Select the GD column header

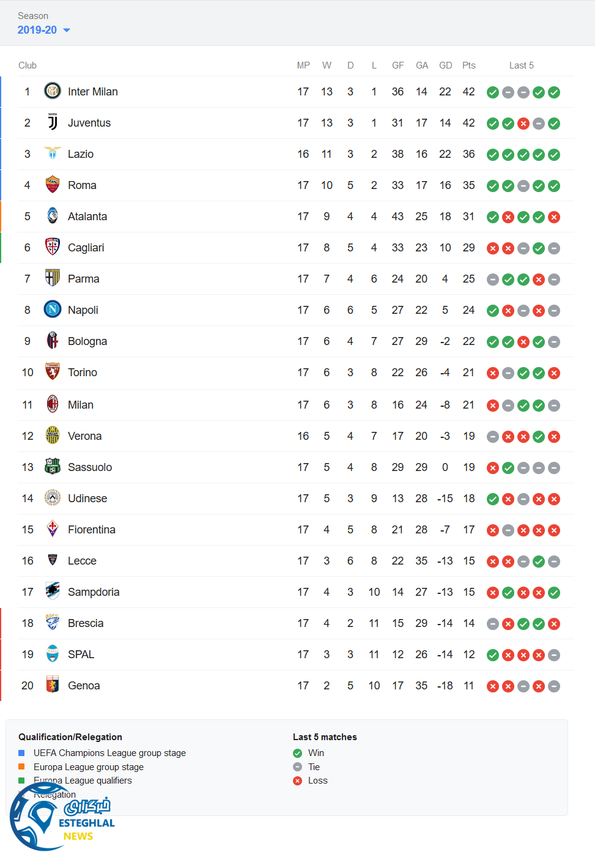(446, 65)
